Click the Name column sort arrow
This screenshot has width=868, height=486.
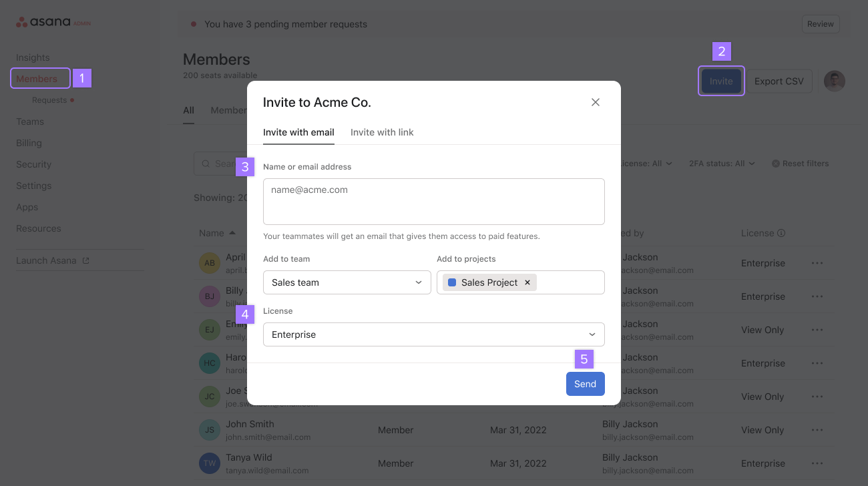pyautogui.click(x=231, y=232)
